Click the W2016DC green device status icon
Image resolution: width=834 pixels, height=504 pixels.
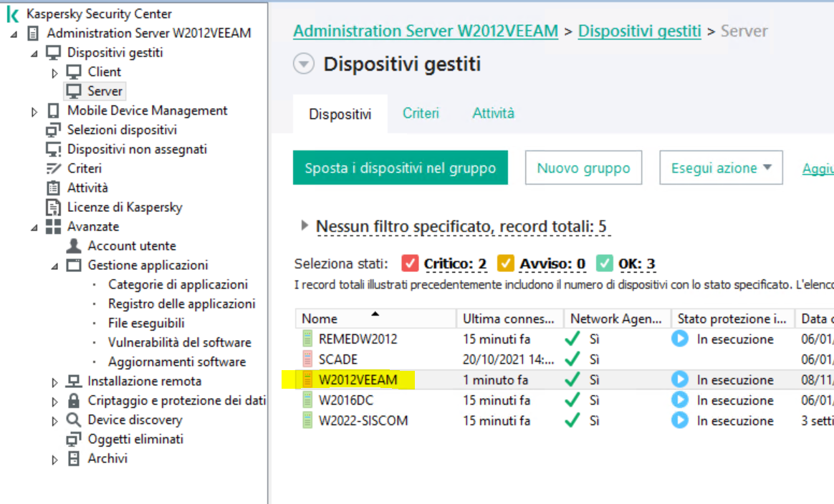click(307, 399)
